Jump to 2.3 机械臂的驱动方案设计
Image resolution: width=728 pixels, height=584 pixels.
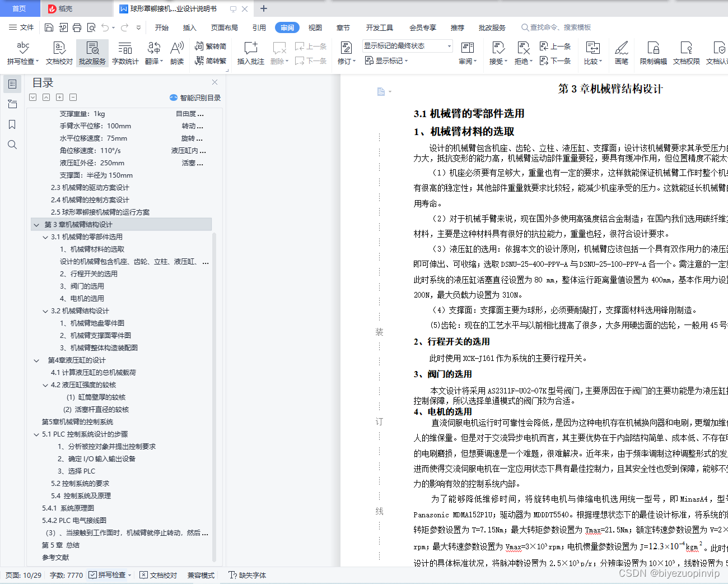(x=90, y=188)
